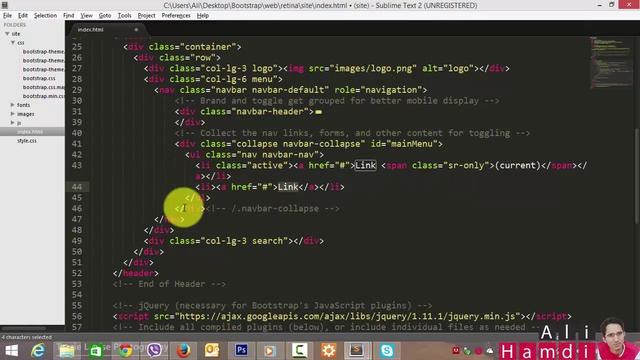Viewport: 640px width, 360px height.
Task: Open File Explorer from taskbar
Action: pos(67,351)
